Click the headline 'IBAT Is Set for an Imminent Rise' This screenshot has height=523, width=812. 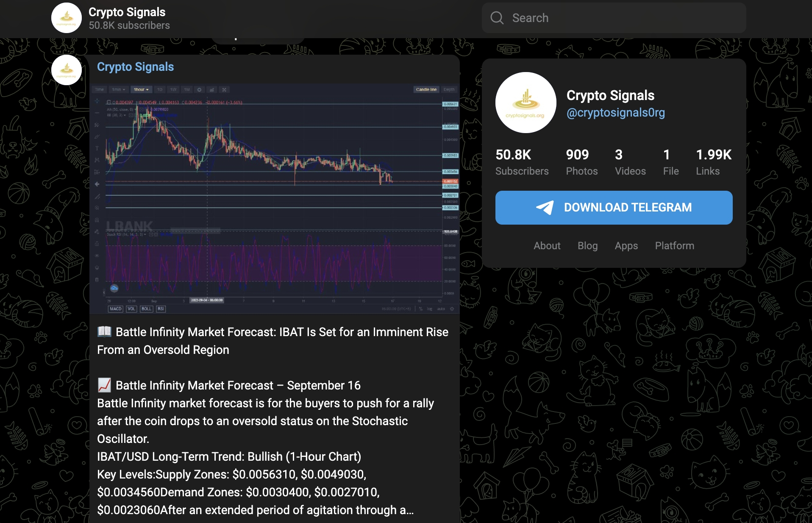click(x=364, y=332)
